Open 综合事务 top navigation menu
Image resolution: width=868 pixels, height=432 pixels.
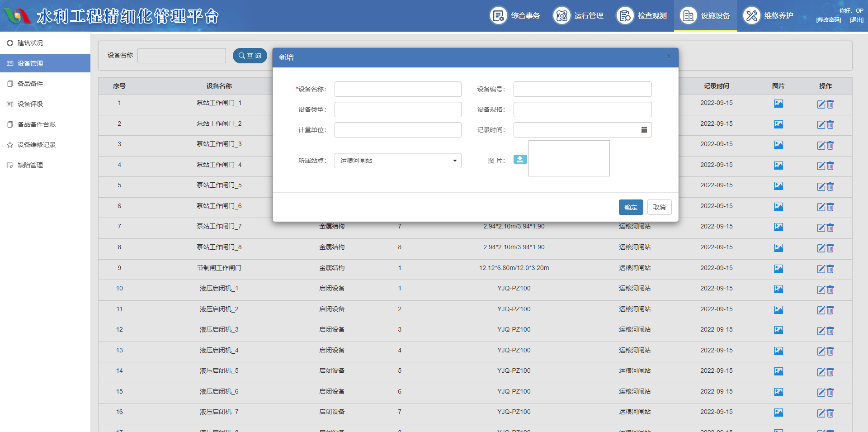click(515, 16)
